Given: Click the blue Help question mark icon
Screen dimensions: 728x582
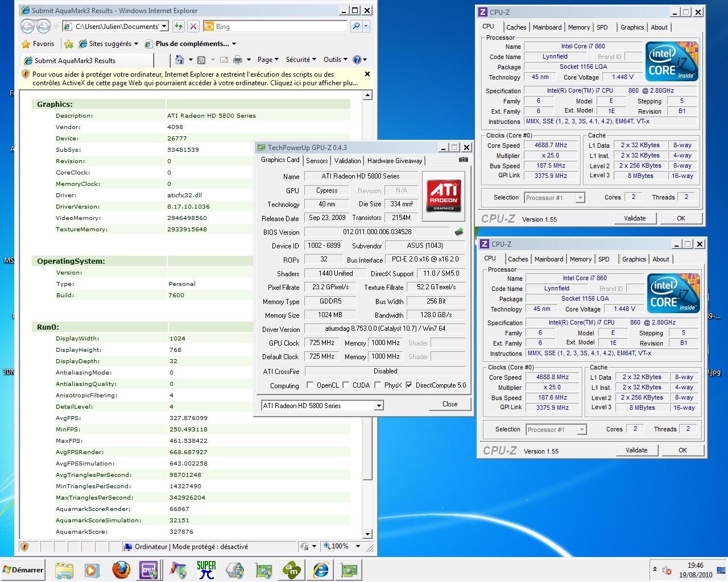Looking at the screenshot, I should 357,60.
